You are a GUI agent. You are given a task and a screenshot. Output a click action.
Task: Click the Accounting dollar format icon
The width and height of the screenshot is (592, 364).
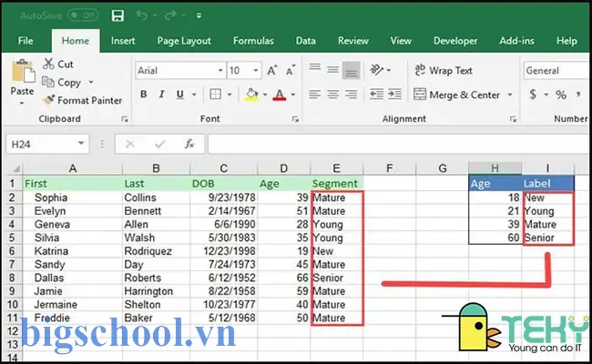click(533, 95)
